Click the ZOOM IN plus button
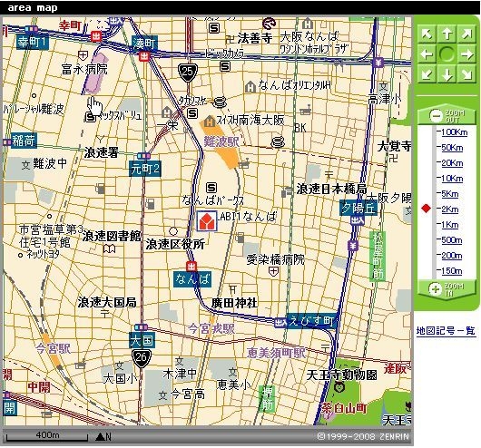This screenshot has width=481, height=448. 447,288
